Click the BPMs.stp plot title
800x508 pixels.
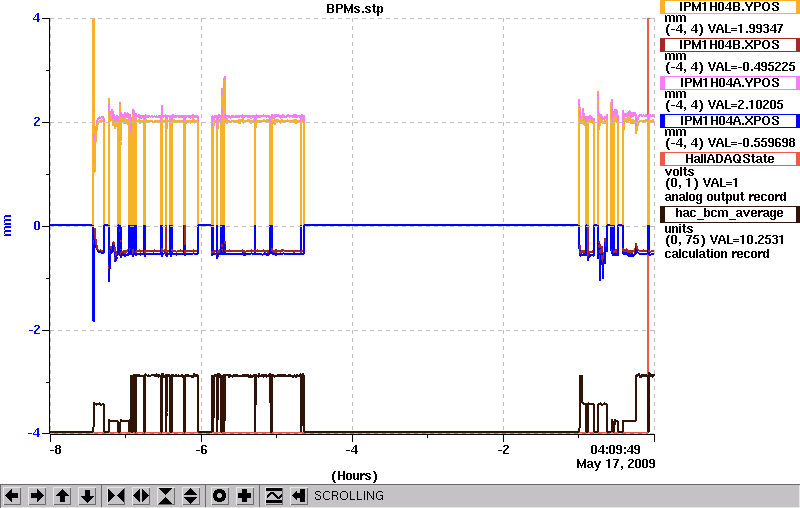355,9
